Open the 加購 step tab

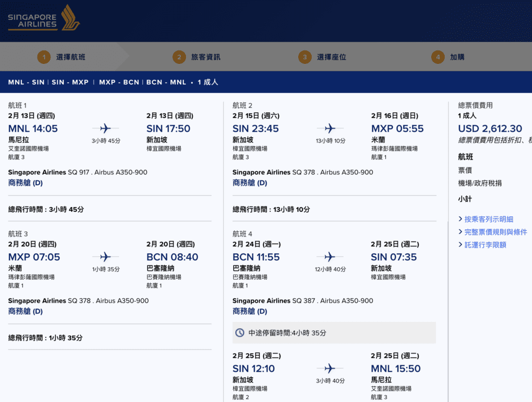coord(457,57)
